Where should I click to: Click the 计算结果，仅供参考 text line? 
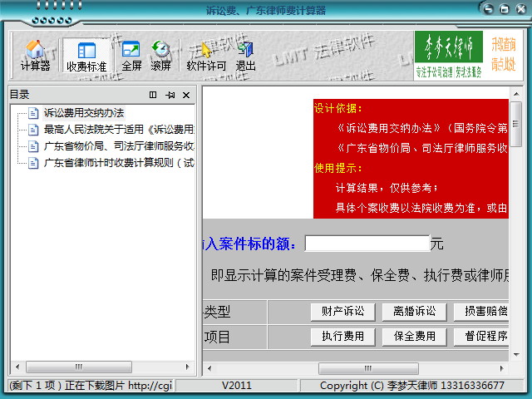pyautogui.click(x=387, y=188)
